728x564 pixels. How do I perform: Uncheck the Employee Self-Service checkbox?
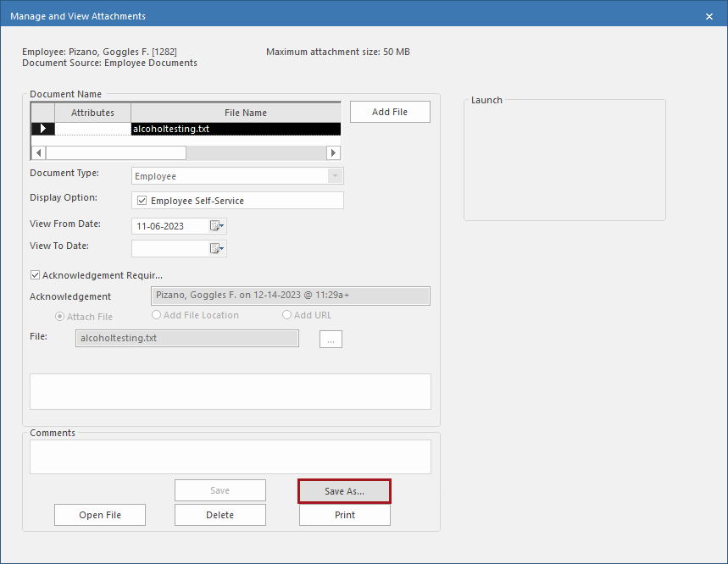pyautogui.click(x=141, y=201)
